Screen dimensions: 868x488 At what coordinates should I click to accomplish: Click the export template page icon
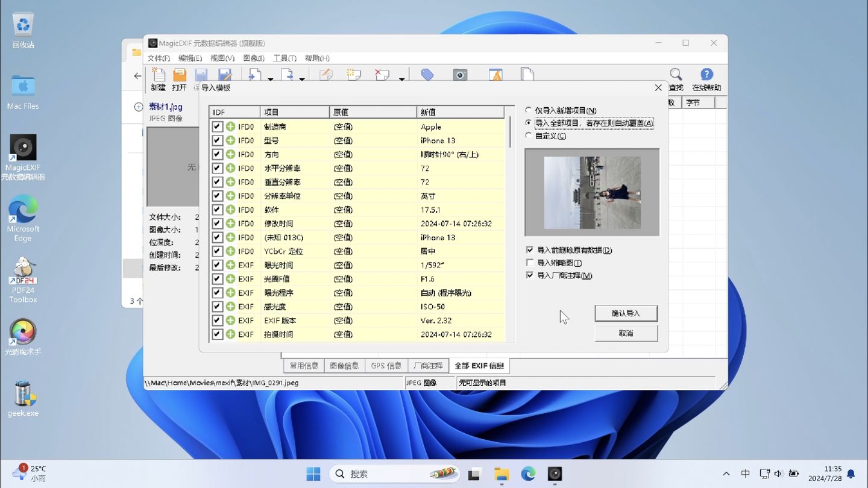(287, 75)
